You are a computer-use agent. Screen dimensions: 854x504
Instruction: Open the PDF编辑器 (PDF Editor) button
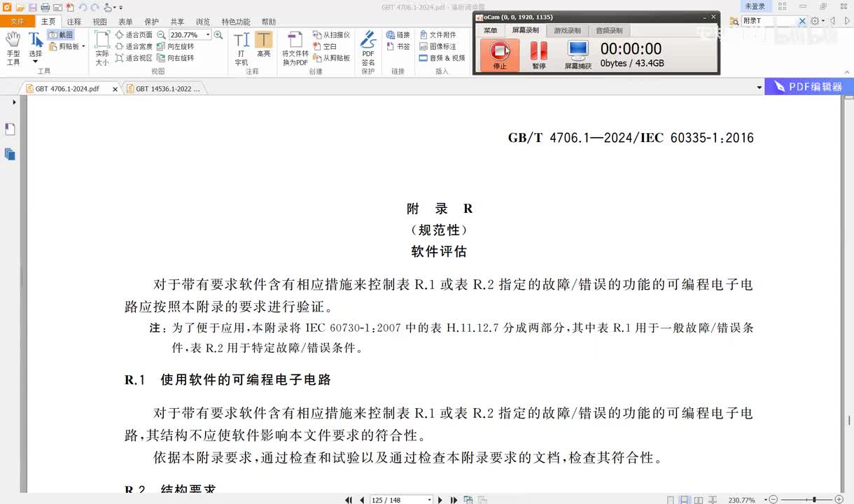tap(808, 87)
